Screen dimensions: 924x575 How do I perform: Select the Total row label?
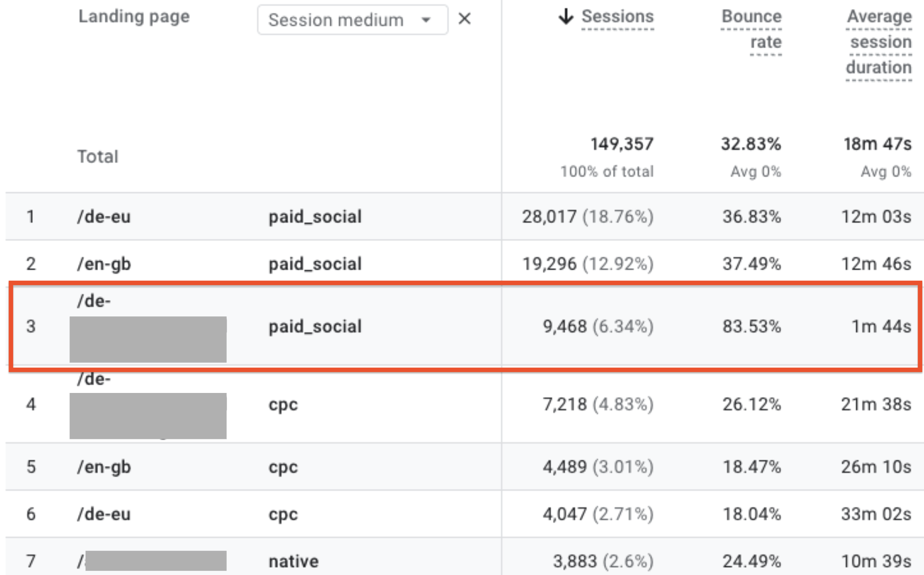pyautogui.click(x=98, y=157)
